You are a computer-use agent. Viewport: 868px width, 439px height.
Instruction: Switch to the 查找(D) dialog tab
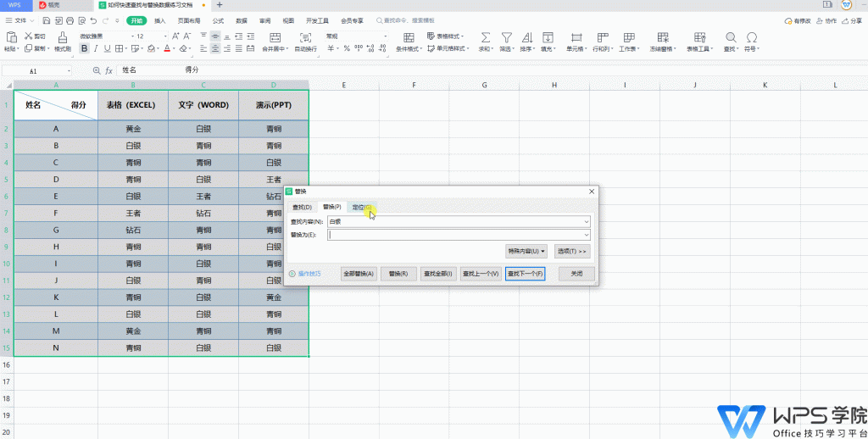tap(302, 207)
